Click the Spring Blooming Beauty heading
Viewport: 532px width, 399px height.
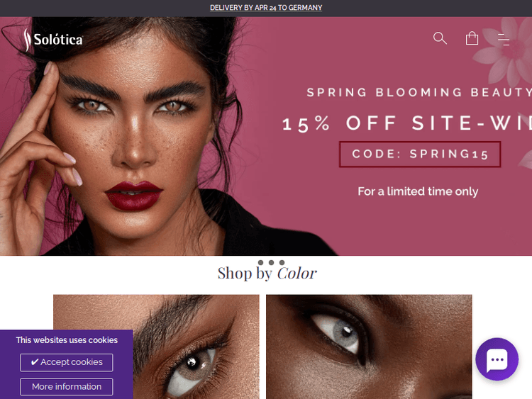[x=419, y=92]
